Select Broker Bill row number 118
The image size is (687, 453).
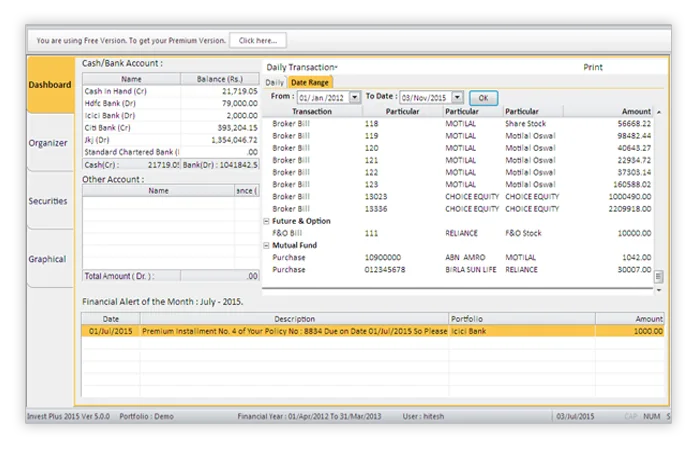458,124
